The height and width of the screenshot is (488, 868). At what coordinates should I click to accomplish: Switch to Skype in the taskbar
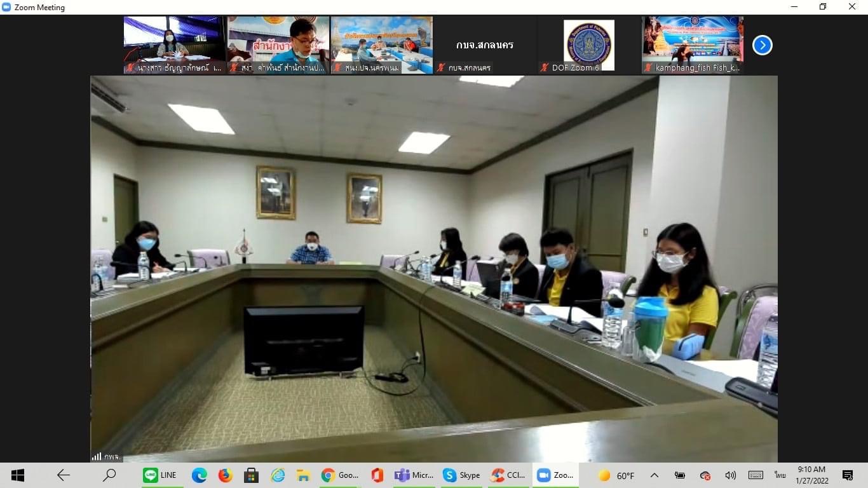coord(462,475)
